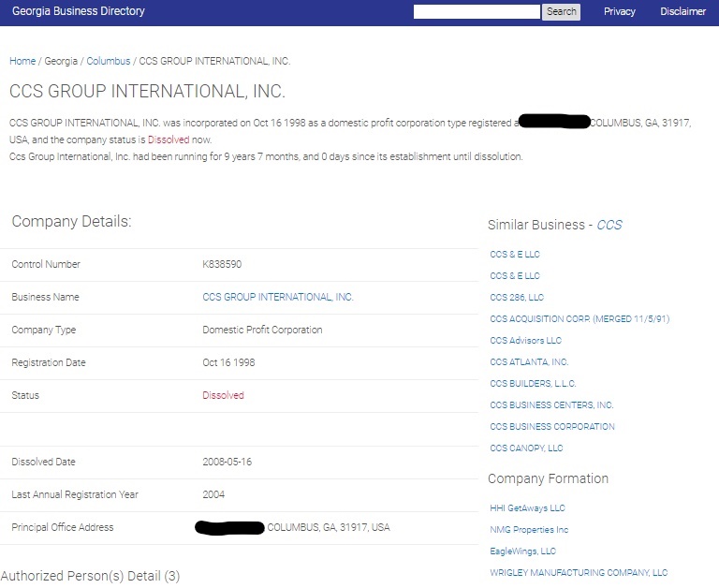Open the CCS BUSINESS CORPORATION link

[552, 427]
